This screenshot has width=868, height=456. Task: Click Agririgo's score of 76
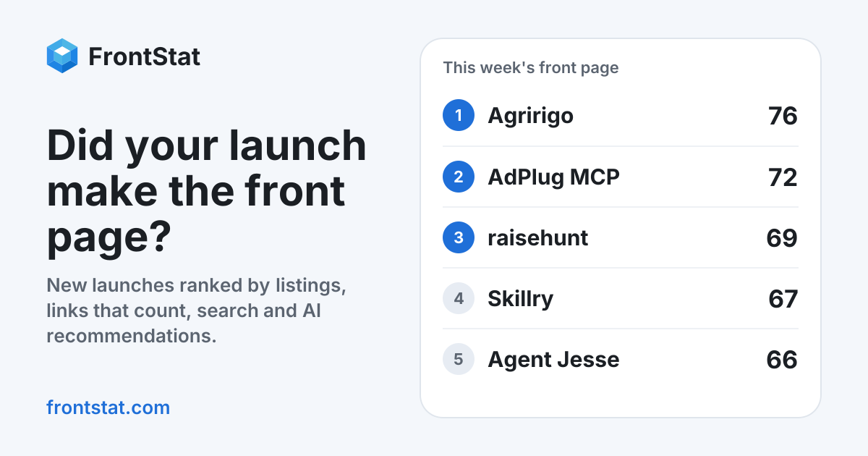(x=783, y=116)
